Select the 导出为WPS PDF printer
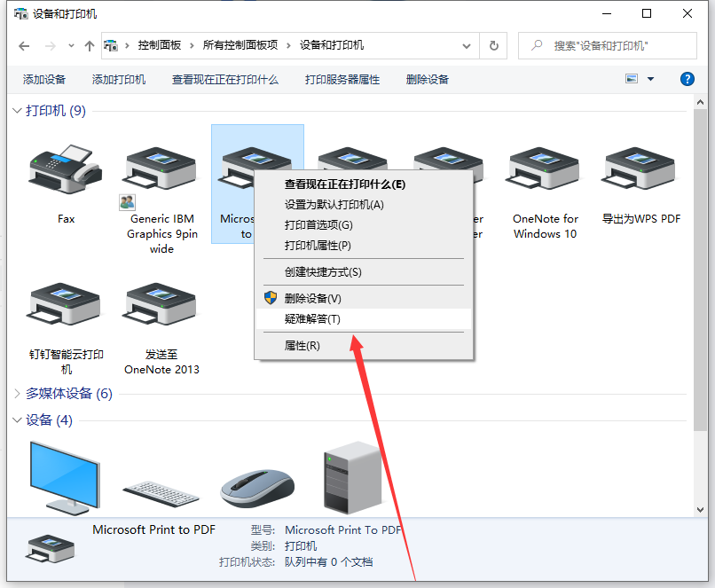Viewport: 715px width, 588px height. pyautogui.click(x=639, y=169)
